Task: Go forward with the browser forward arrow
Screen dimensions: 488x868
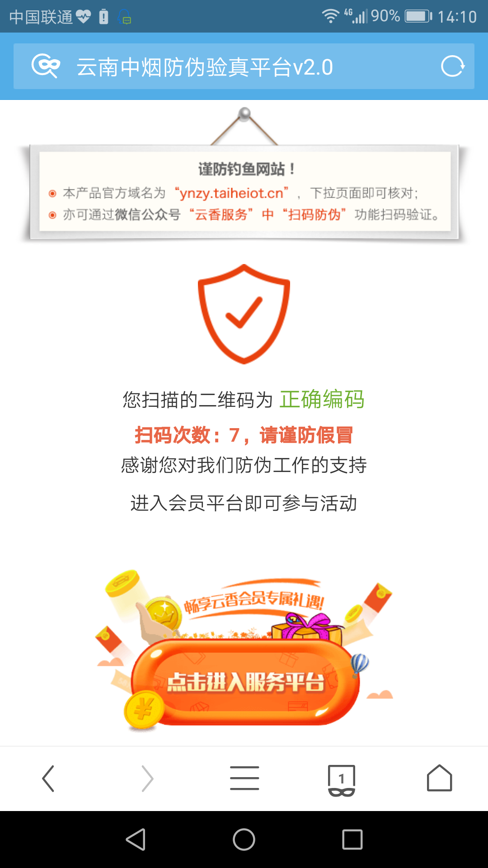Action: (147, 778)
